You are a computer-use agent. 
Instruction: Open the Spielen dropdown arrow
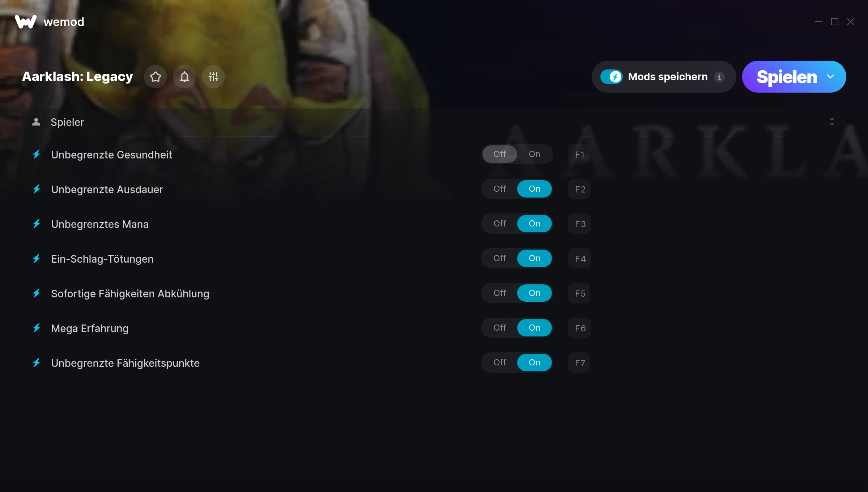point(830,77)
